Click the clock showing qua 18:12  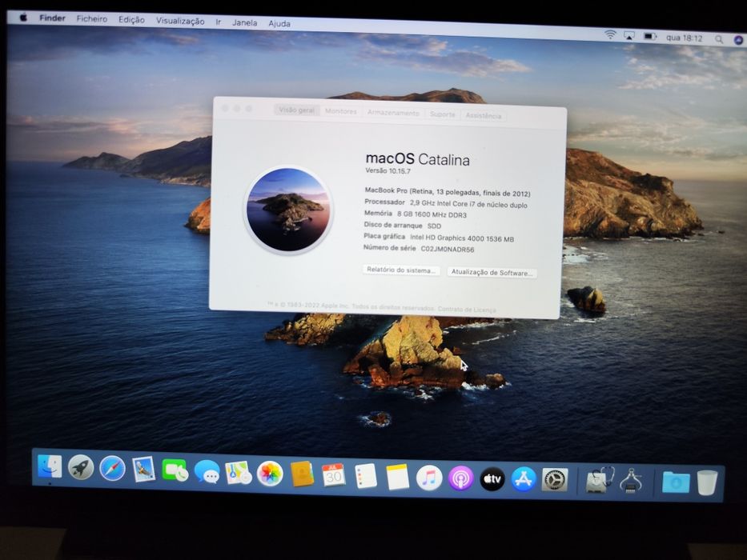click(x=684, y=38)
